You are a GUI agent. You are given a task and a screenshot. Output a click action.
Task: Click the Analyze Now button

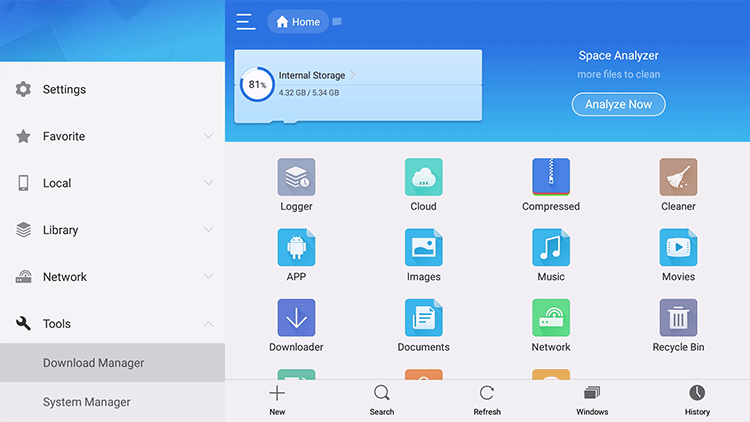618,104
